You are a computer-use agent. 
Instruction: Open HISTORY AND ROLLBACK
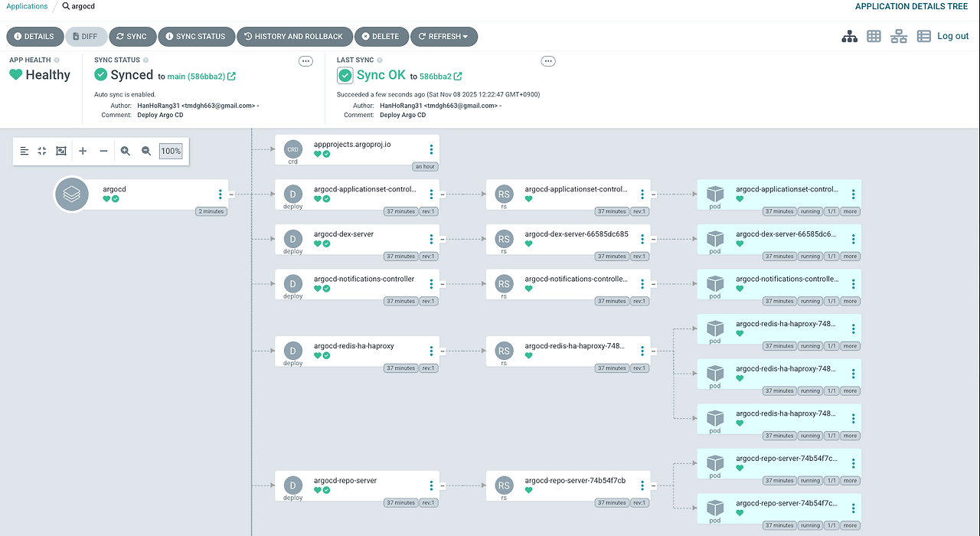pos(295,36)
